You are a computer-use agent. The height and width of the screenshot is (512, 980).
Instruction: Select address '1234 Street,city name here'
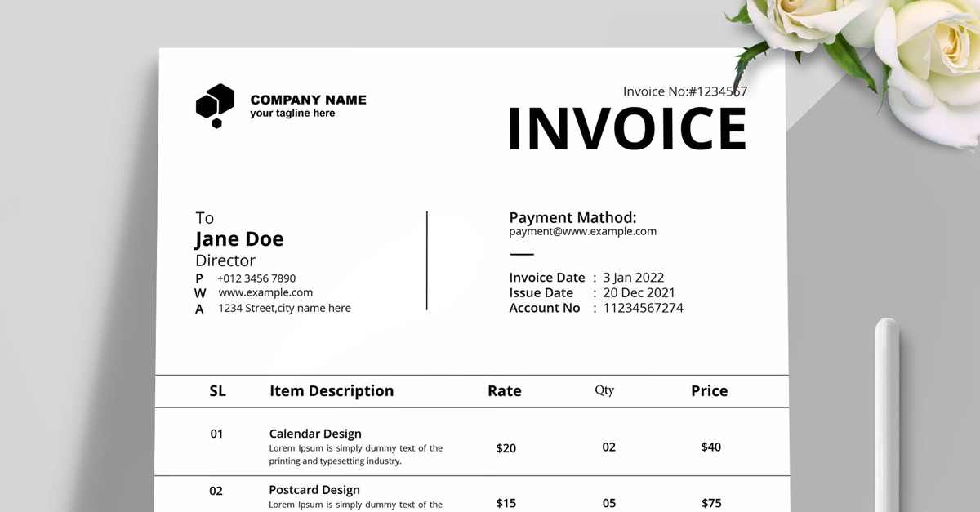284,308
